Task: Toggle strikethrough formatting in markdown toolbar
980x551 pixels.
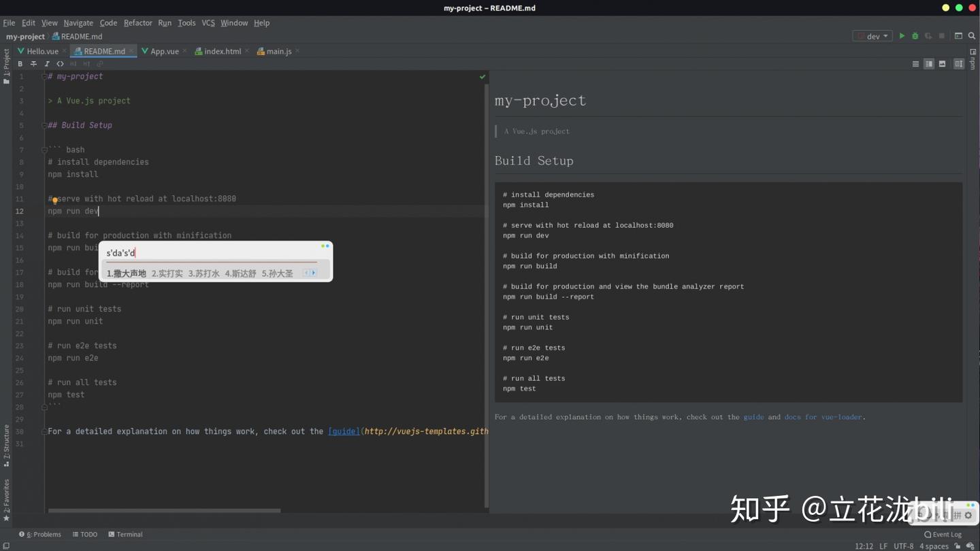Action: [33, 63]
